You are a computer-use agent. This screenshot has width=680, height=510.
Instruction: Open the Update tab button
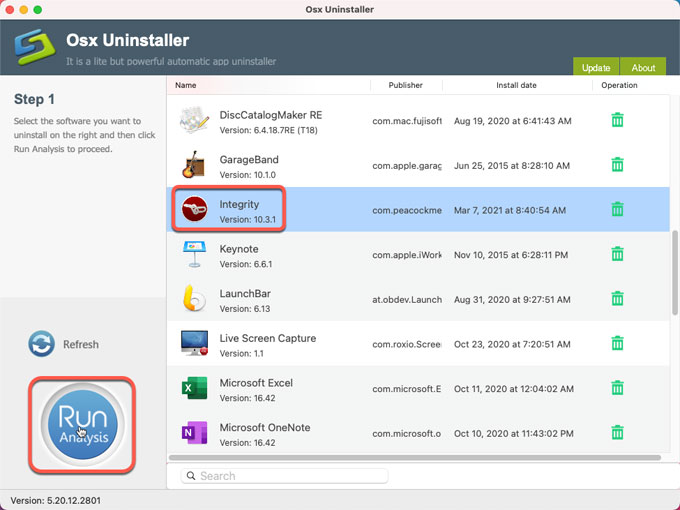point(596,66)
